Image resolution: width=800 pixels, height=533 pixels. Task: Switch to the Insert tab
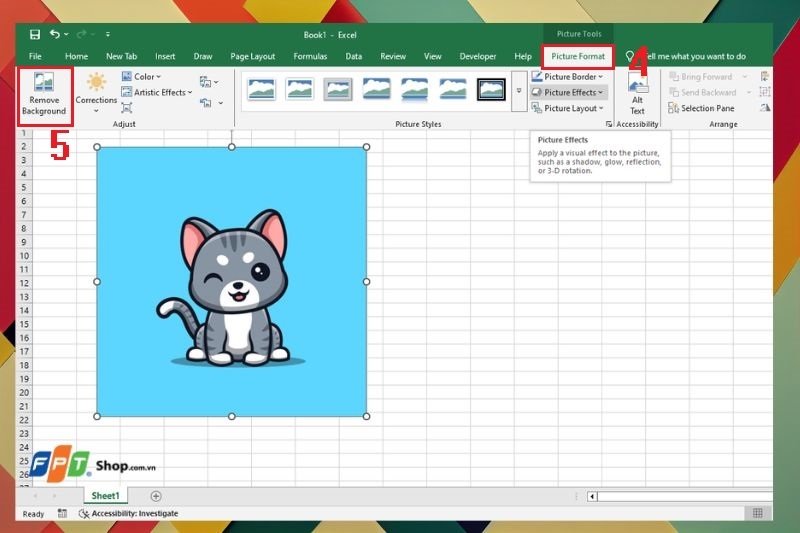tap(165, 56)
